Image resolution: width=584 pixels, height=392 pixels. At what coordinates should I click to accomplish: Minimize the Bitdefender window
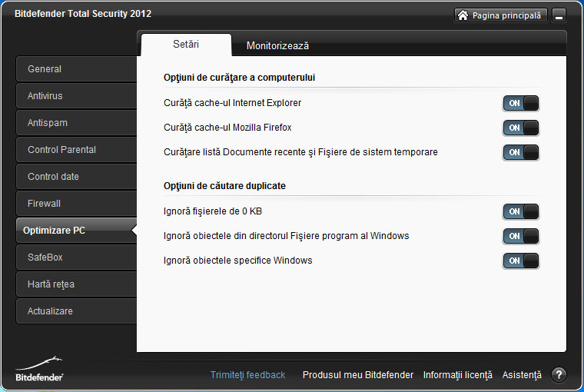click(559, 15)
